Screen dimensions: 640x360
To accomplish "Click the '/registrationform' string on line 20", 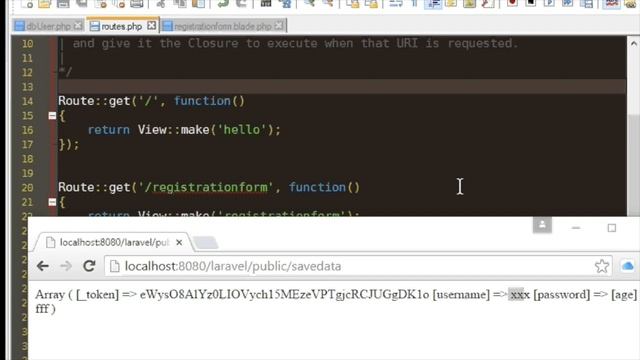I will (x=206, y=187).
